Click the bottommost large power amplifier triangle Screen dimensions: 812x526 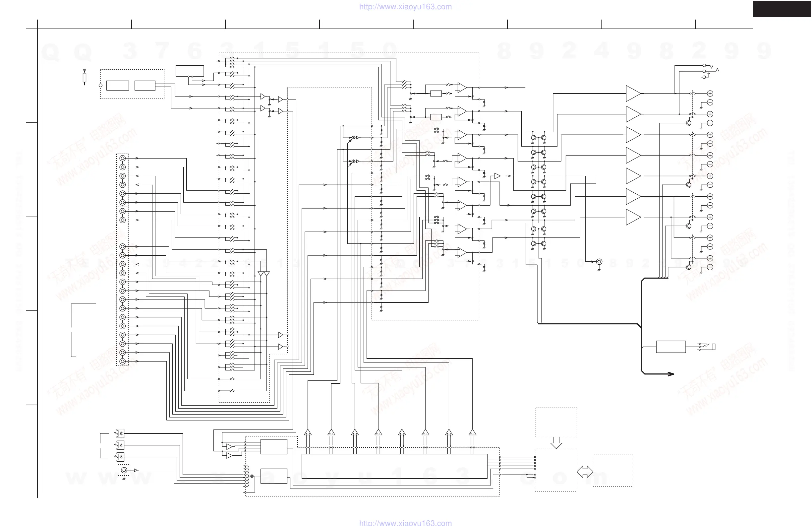(633, 217)
